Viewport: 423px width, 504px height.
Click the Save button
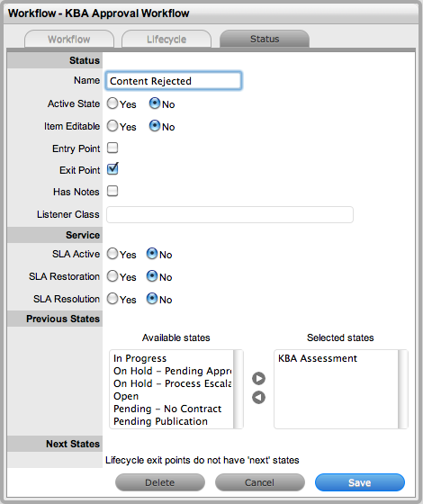(360, 482)
